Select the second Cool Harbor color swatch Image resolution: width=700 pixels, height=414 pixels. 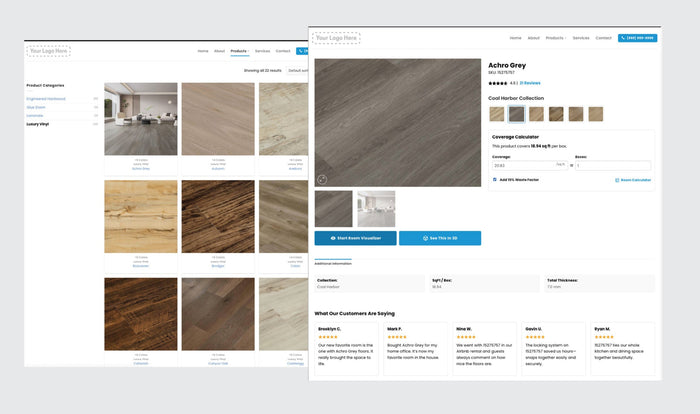516,114
